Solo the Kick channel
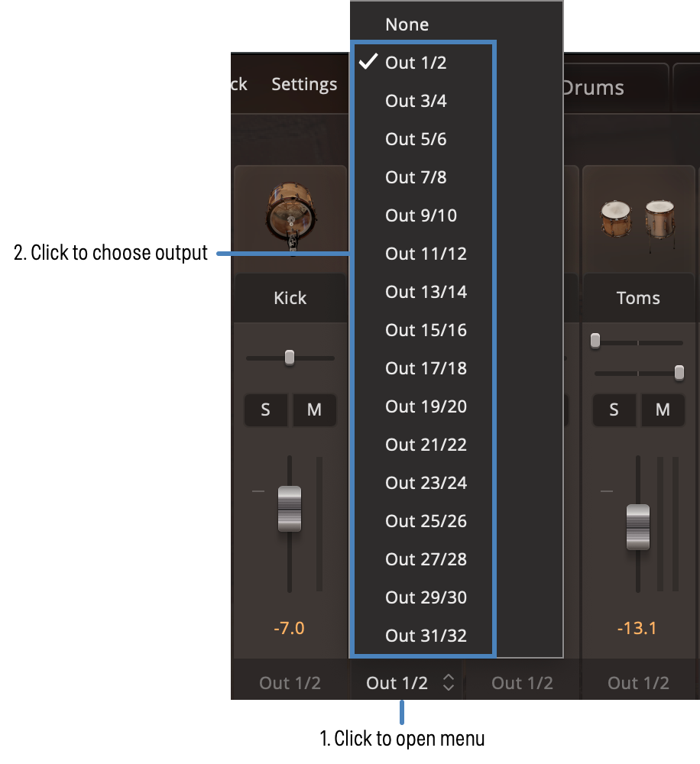The width and height of the screenshot is (700, 764). (265, 410)
